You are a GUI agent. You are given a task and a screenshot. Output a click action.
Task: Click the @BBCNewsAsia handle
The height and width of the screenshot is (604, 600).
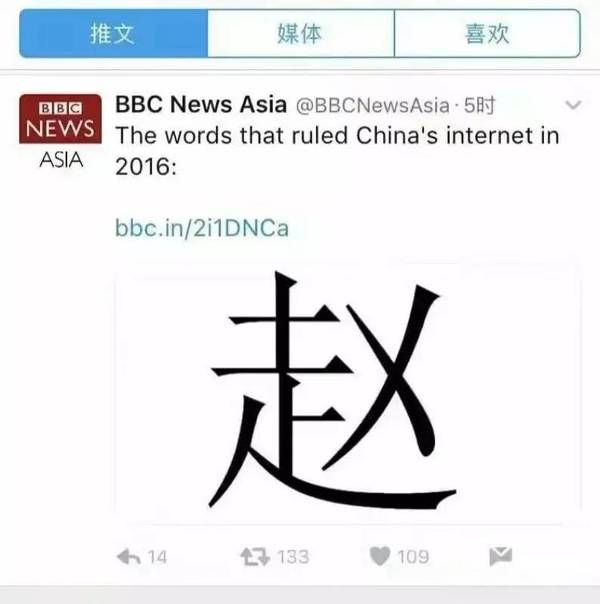pyautogui.click(x=372, y=106)
